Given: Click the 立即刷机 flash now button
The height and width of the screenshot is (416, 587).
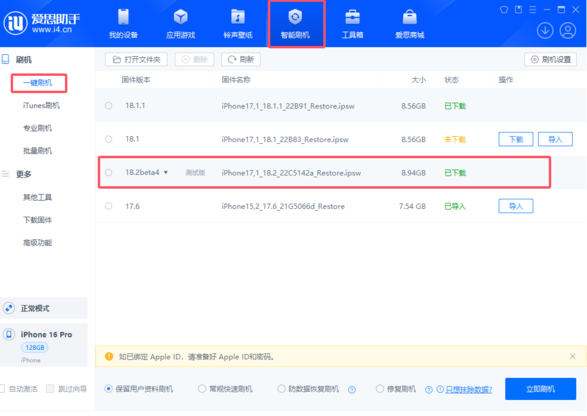Looking at the screenshot, I should [x=540, y=389].
